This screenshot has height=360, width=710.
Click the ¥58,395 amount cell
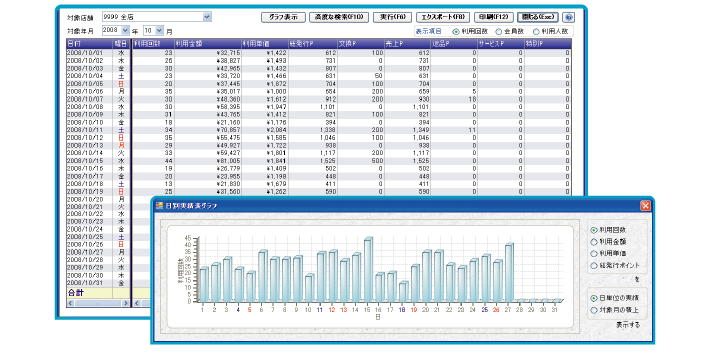coord(208,107)
